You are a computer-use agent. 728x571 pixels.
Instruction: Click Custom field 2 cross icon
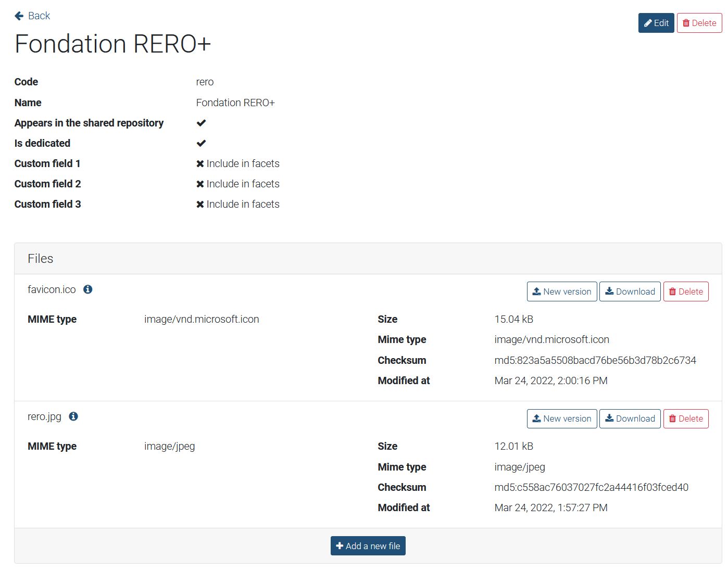(x=200, y=184)
